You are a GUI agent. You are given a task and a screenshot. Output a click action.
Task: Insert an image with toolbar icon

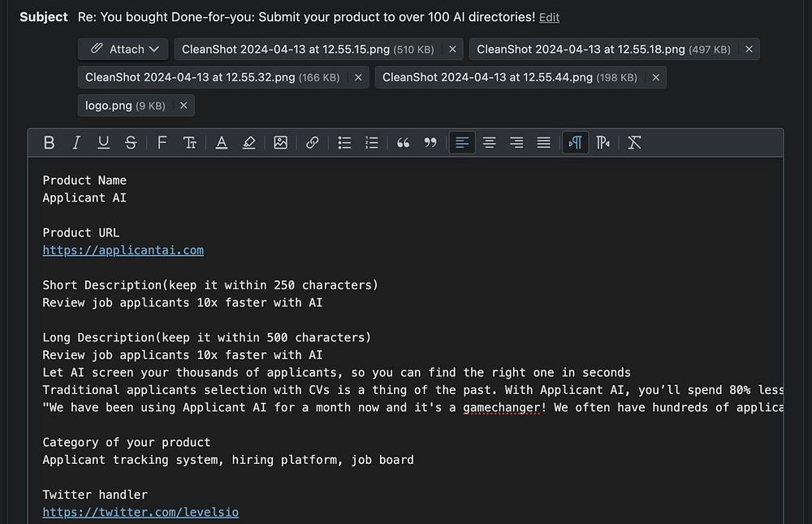point(281,142)
